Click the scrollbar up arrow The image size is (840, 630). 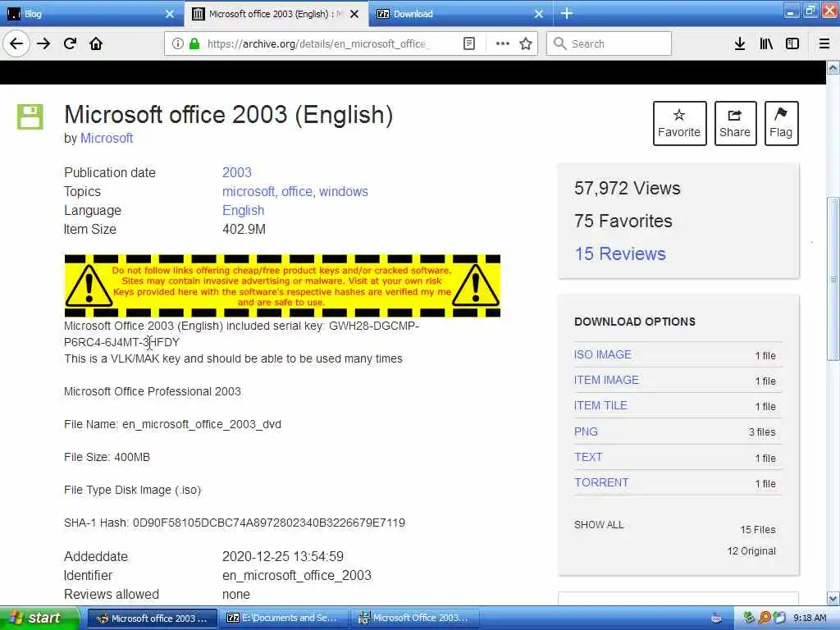pos(833,67)
